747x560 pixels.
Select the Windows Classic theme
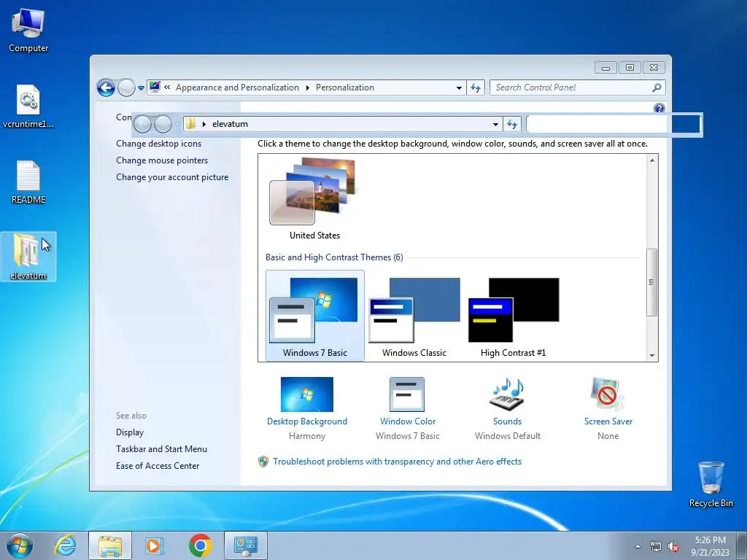point(414,316)
